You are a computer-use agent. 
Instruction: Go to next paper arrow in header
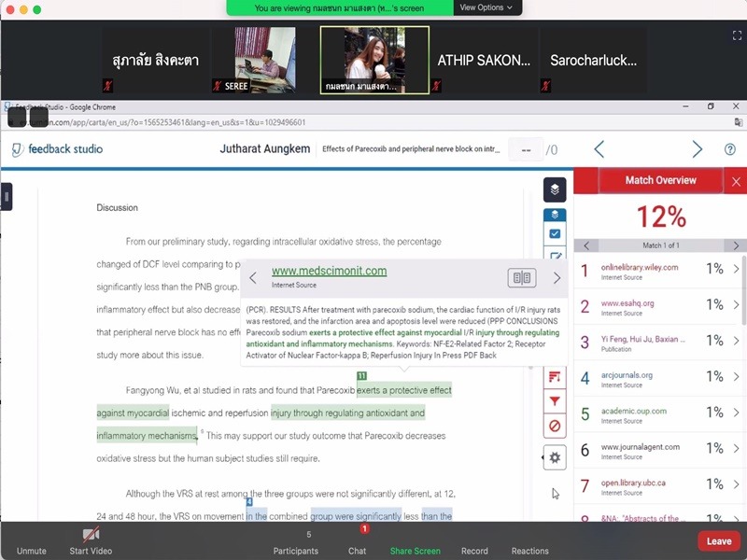(697, 149)
